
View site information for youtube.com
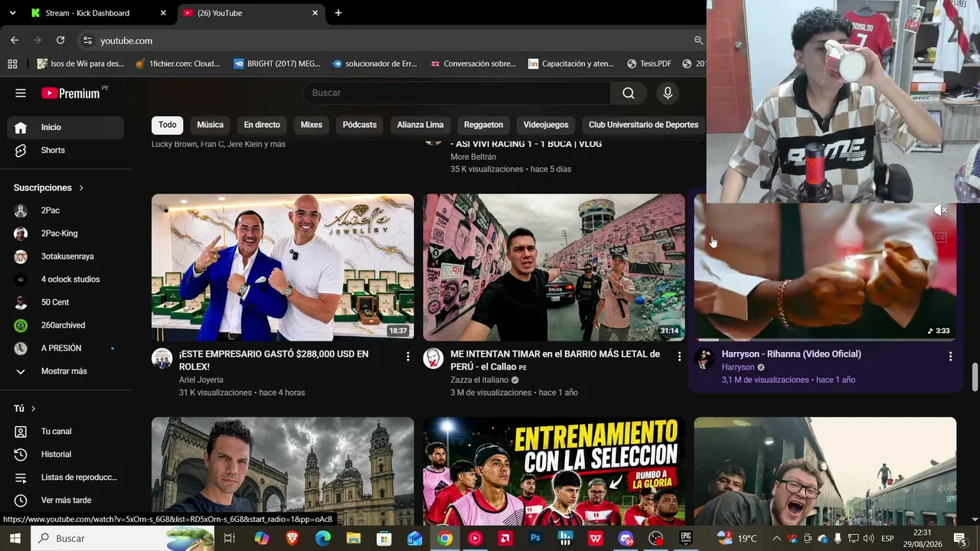[x=87, y=41]
